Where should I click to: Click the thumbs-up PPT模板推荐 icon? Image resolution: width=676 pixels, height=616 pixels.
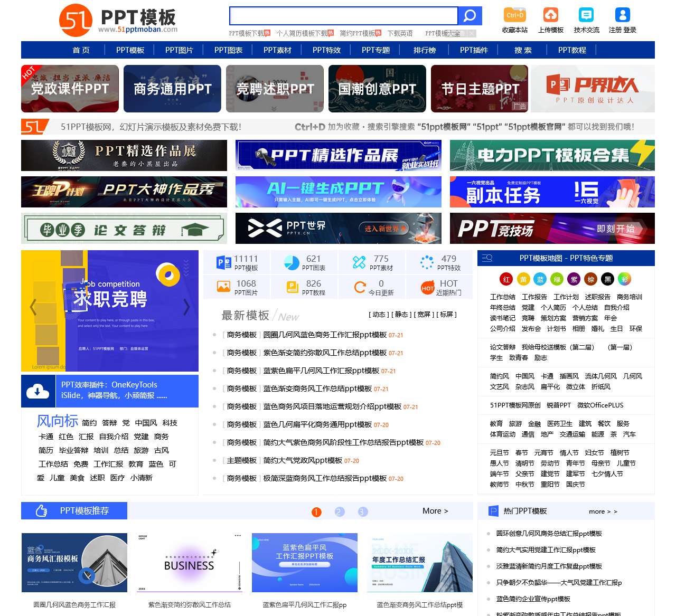coord(41,511)
